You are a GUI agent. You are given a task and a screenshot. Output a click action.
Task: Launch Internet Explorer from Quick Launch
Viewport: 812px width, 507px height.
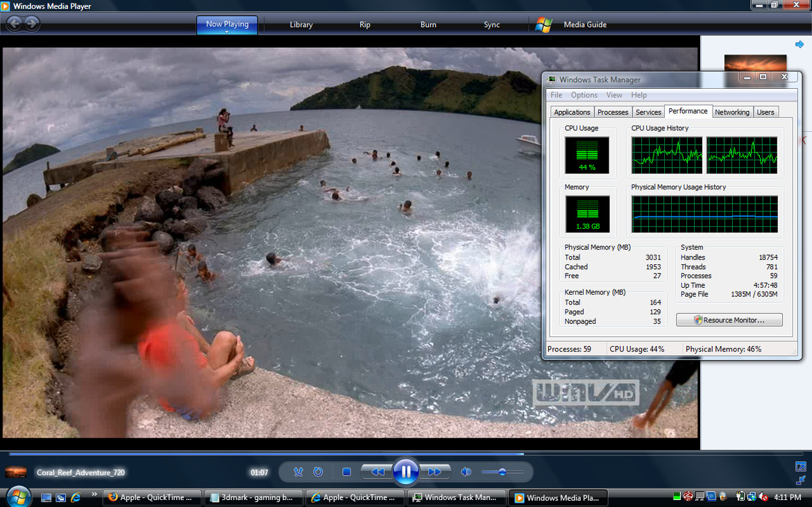coord(76,497)
